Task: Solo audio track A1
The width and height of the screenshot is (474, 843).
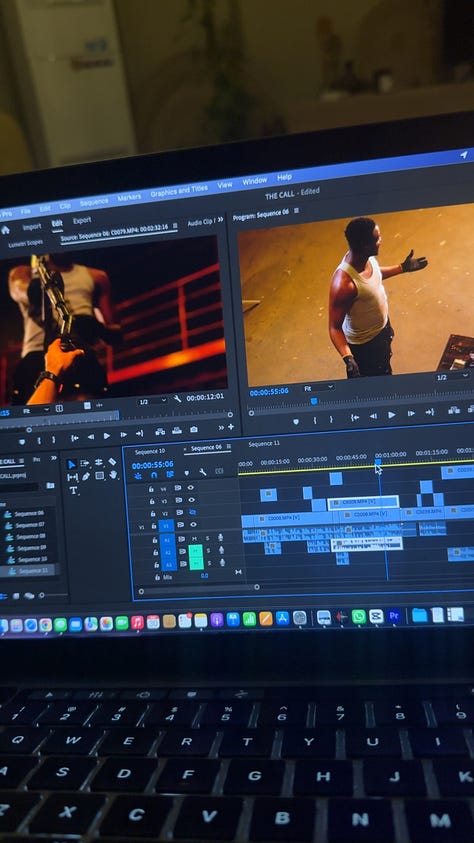Action: pos(207,538)
